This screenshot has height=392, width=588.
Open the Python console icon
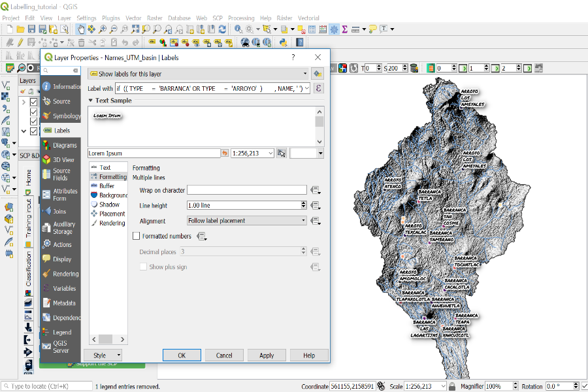click(283, 42)
